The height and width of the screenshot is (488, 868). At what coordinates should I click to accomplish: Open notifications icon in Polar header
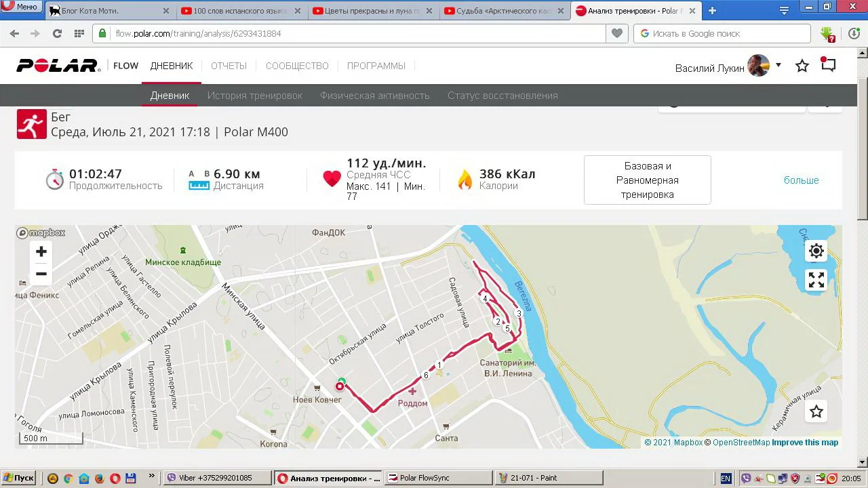tap(828, 64)
